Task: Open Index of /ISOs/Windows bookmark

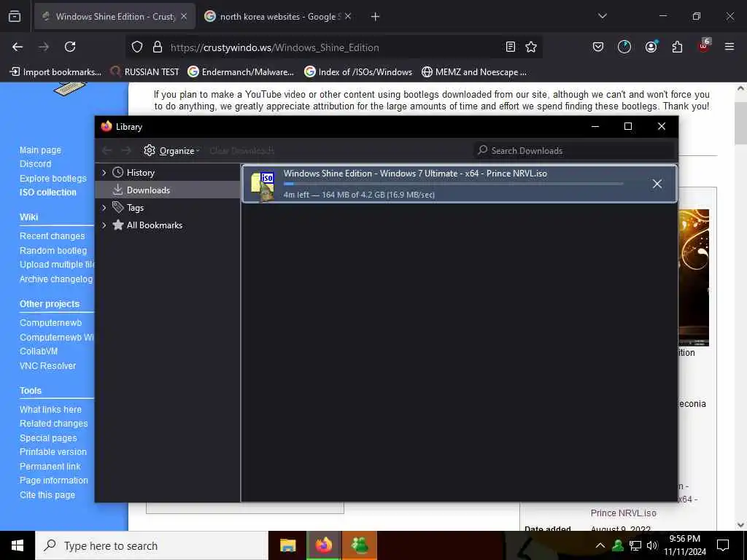Action: 358,72
